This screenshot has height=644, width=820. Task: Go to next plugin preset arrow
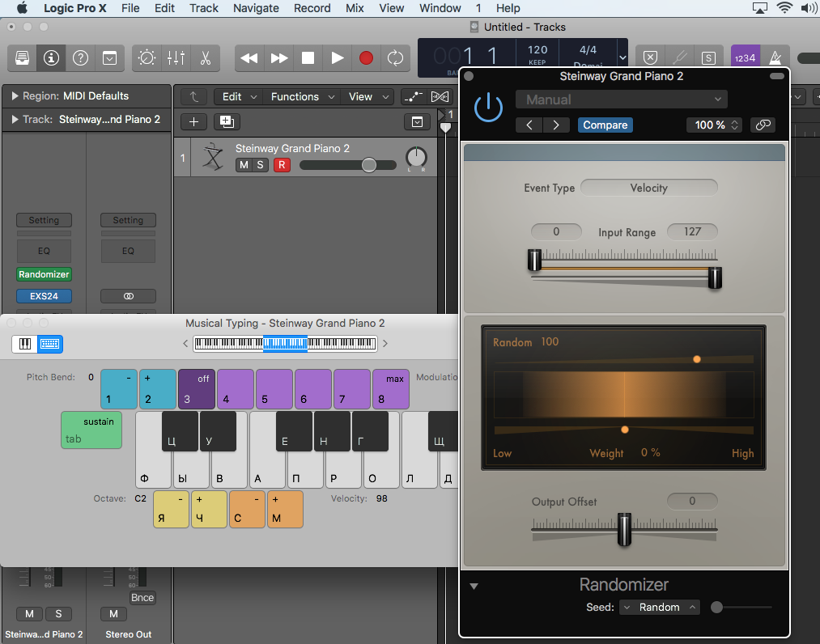[556, 125]
